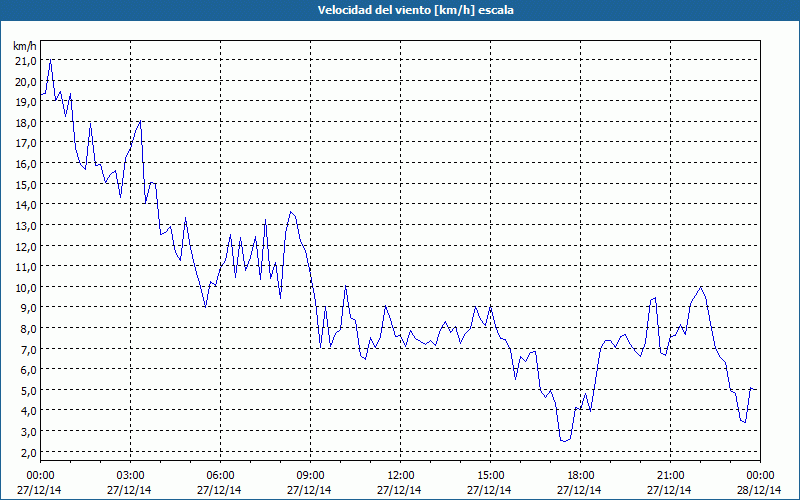Select the 10,0 y-axis value
The height and width of the screenshot is (500, 800).
(27, 287)
